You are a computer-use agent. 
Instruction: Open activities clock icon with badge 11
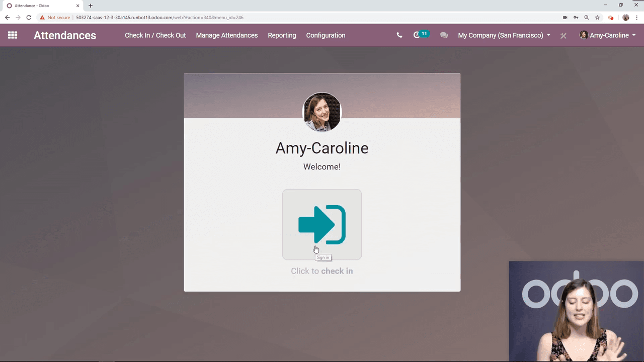click(x=417, y=35)
